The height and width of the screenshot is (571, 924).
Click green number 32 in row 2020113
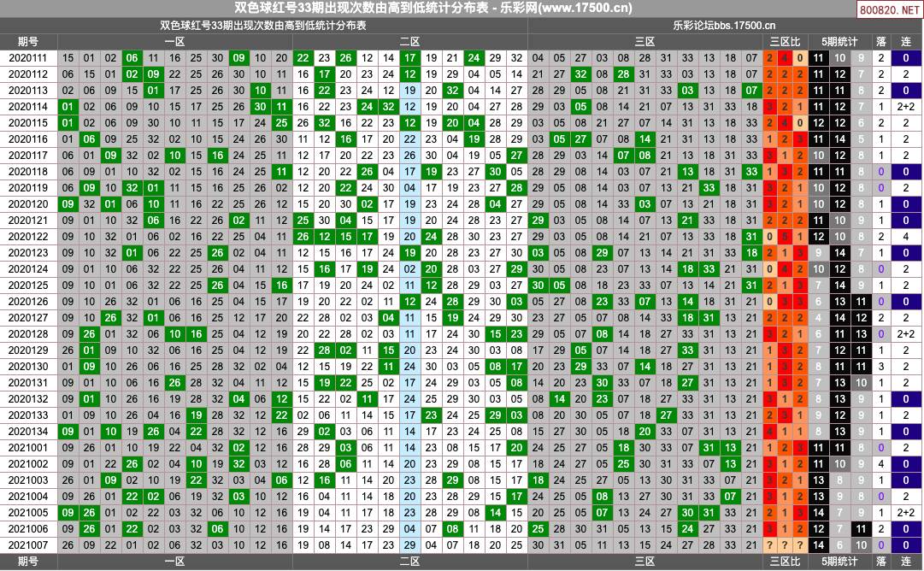click(x=452, y=90)
